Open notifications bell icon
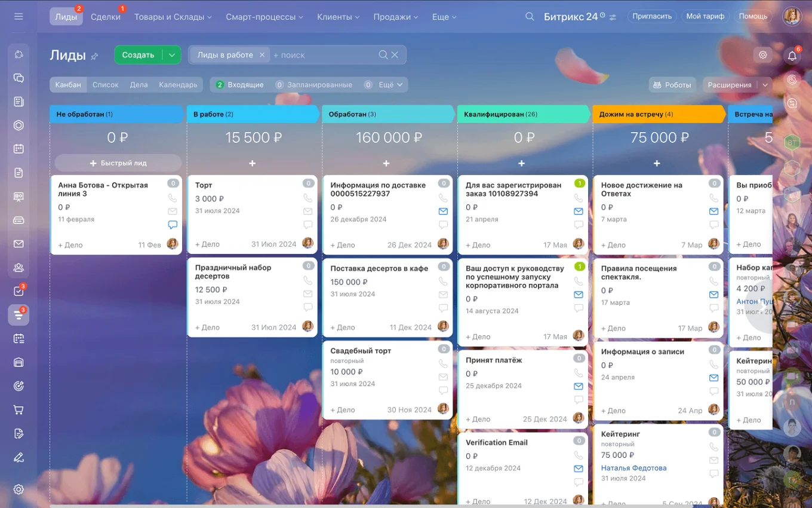The width and height of the screenshot is (812, 508). coord(792,56)
